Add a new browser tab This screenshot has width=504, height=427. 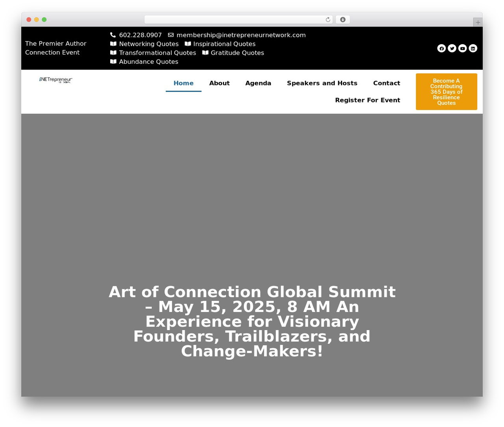pyautogui.click(x=478, y=22)
